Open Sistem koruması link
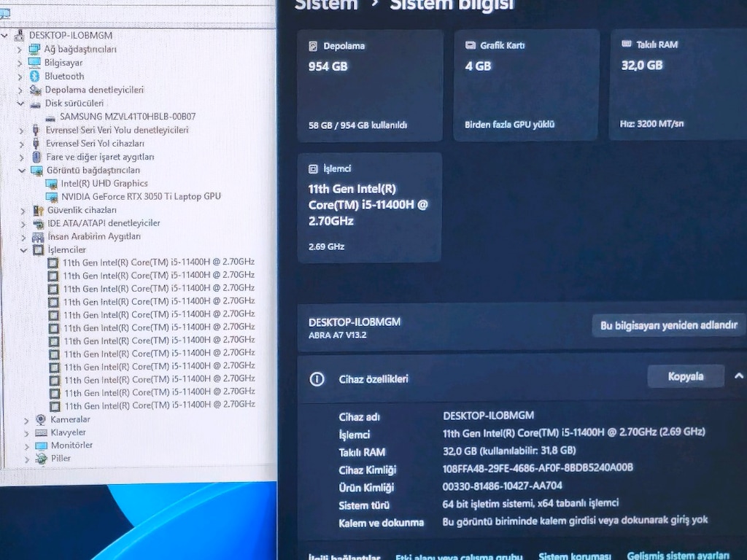Image resolution: width=747 pixels, height=560 pixels. coord(575,556)
